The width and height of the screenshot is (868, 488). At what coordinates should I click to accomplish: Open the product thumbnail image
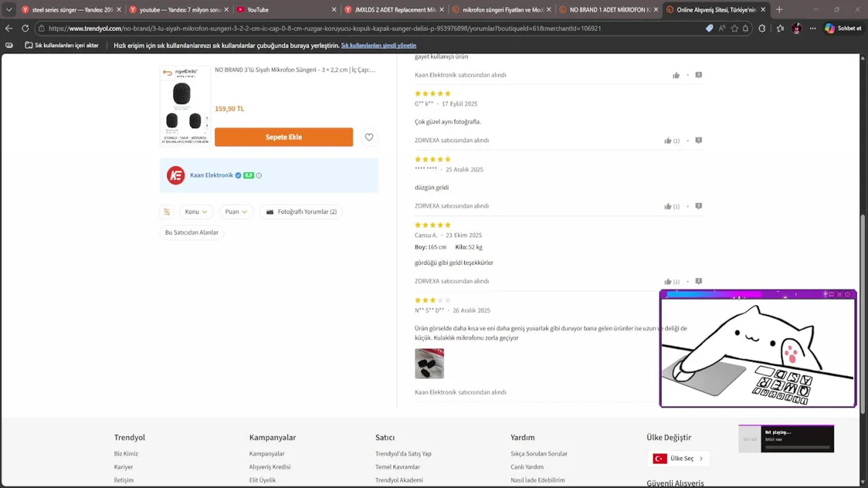coord(185,104)
